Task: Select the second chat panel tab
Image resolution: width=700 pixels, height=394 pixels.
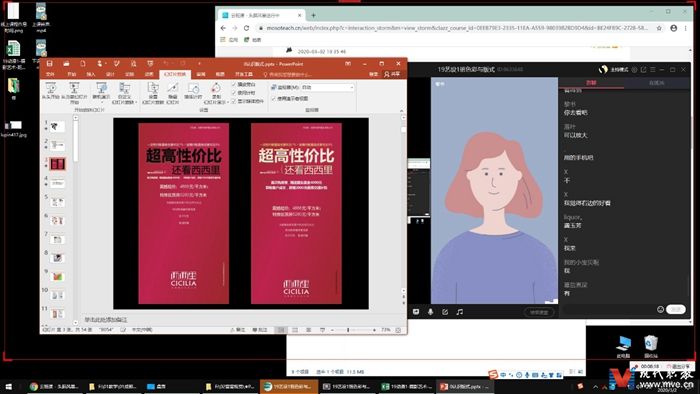Action: coord(656,83)
